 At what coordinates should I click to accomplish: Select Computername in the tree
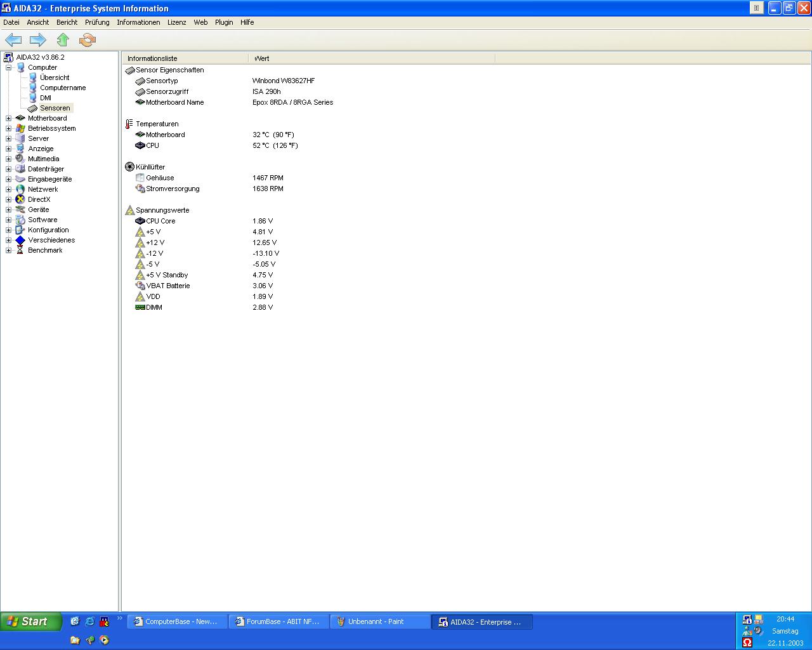point(63,88)
